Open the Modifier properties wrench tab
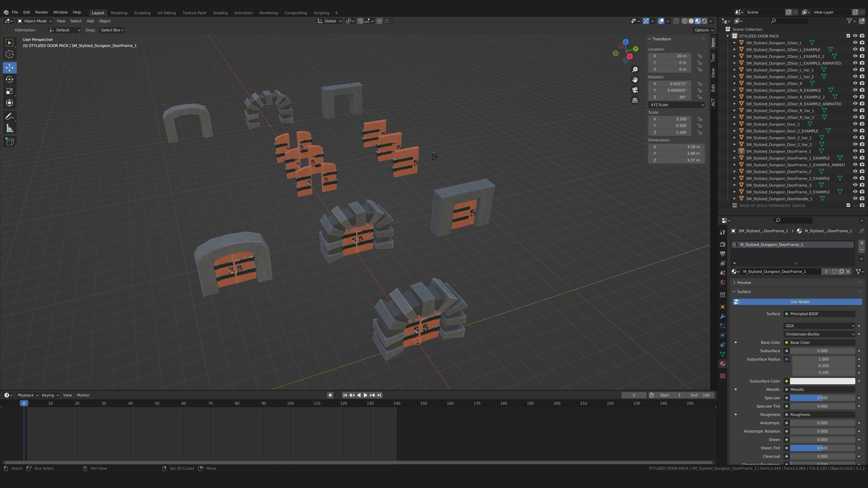Viewport: 868px width, 488px height. [x=722, y=316]
